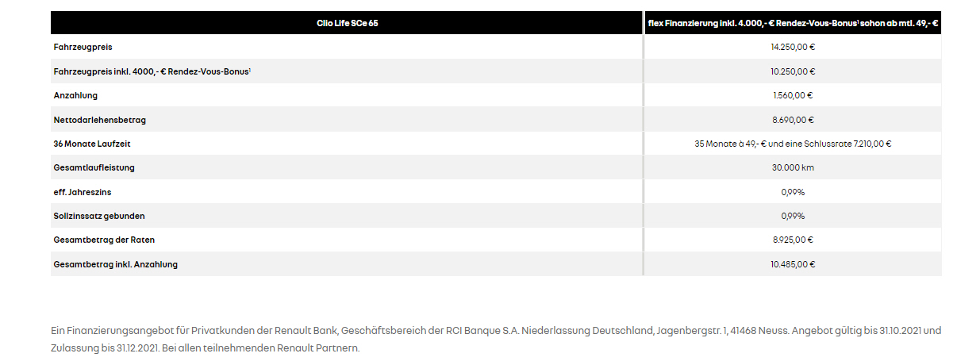The image size is (980, 361).
Task: Click the Sollzinssatz gebunden label
Action: [x=99, y=216]
